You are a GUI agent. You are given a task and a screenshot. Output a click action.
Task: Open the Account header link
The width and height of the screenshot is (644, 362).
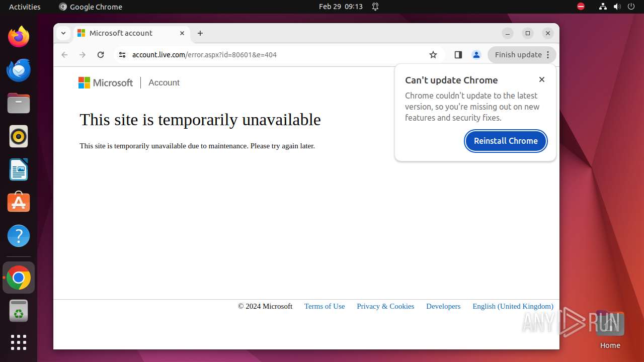tap(164, 82)
